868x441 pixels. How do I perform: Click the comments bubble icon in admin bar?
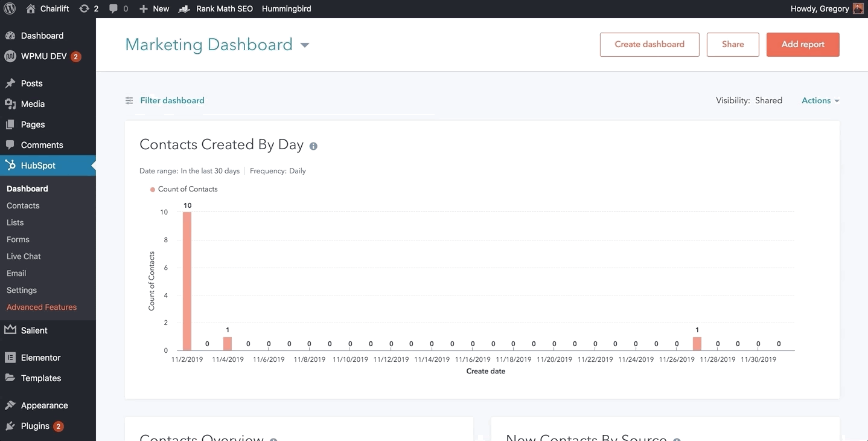click(x=113, y=8)
